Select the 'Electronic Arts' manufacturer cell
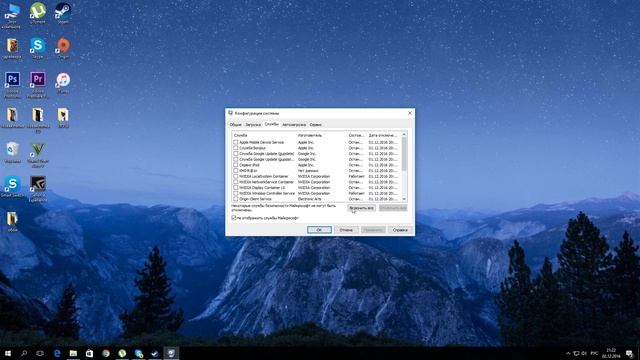 pyautogui.click(x=309, y=199)
